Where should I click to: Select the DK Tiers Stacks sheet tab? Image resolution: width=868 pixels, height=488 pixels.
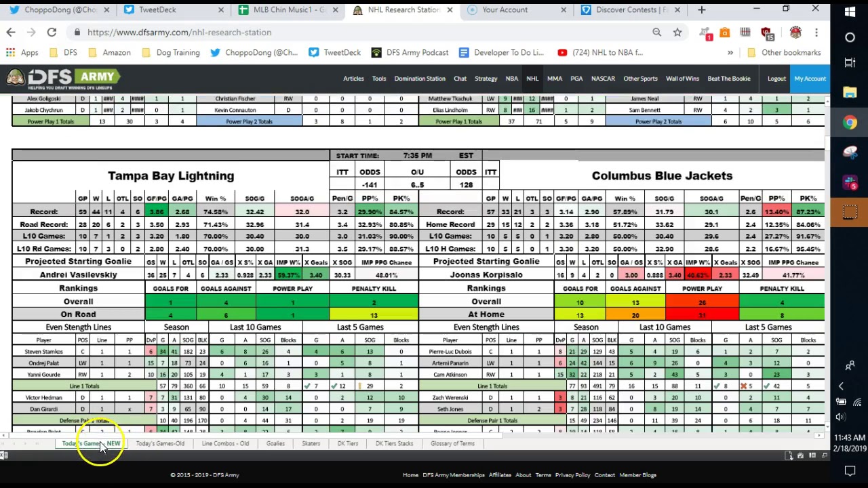(x=394, y=443)
